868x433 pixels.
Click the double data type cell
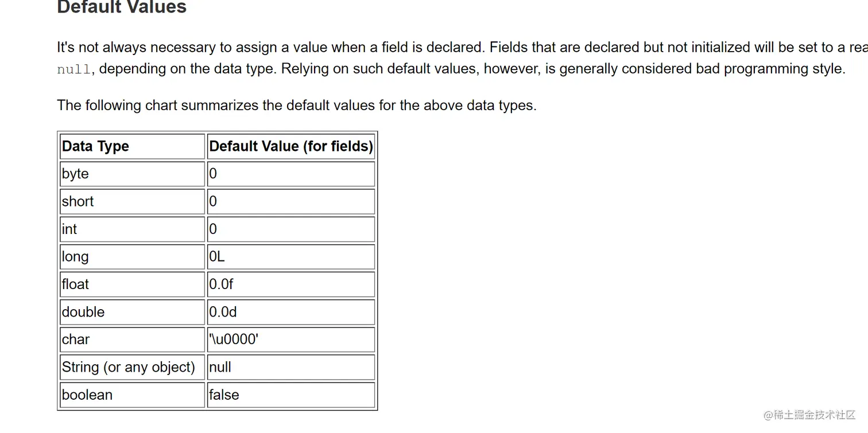point(132,312)
